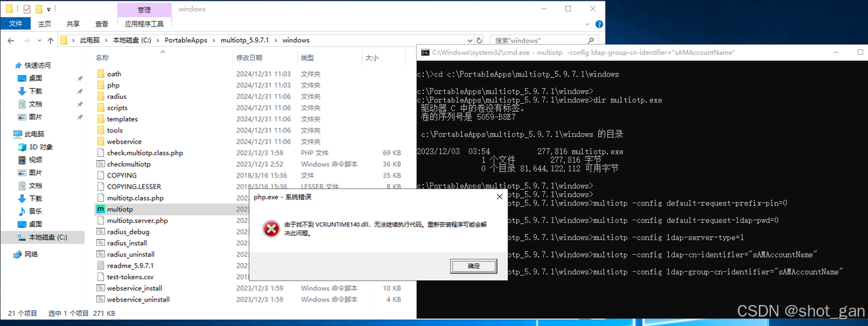Select 快速访问 in the navigation pane

(x=37, y=66)
